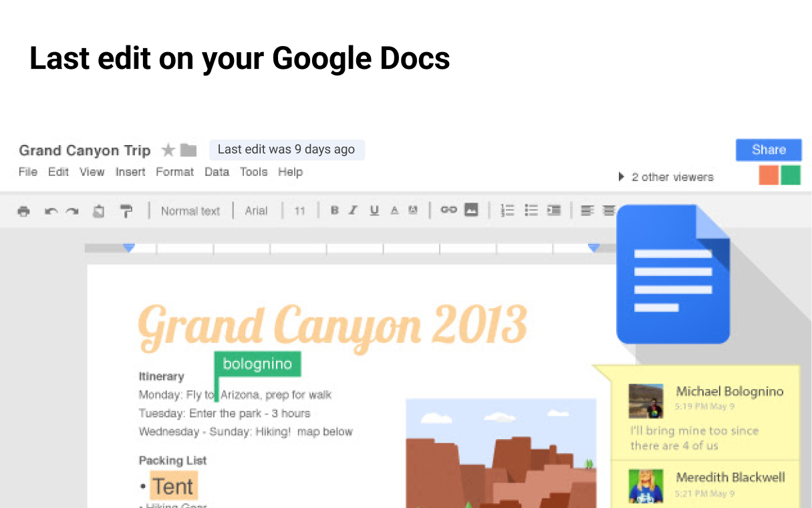Toggle bold formatting

pyautogui.click(x=334, y=211)
